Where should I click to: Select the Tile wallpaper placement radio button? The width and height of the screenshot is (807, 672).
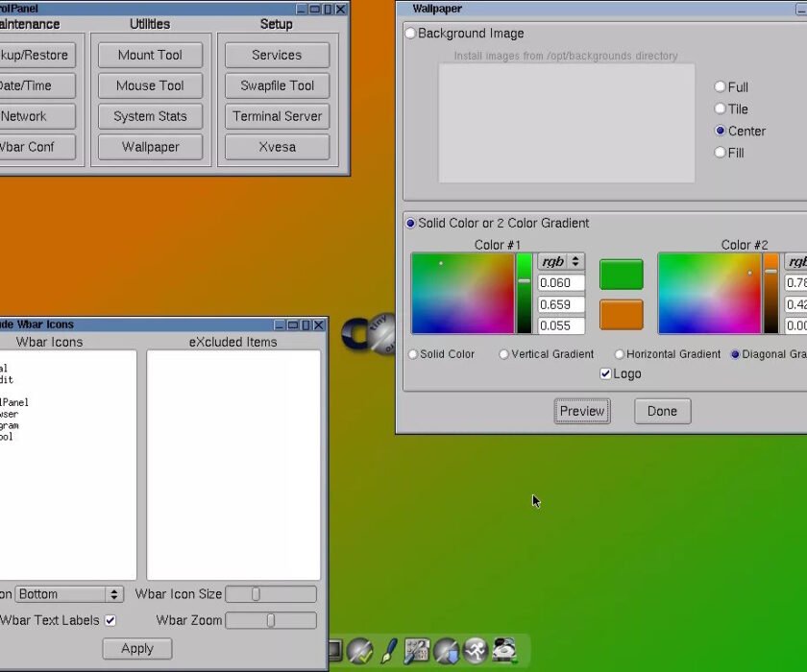720,108
